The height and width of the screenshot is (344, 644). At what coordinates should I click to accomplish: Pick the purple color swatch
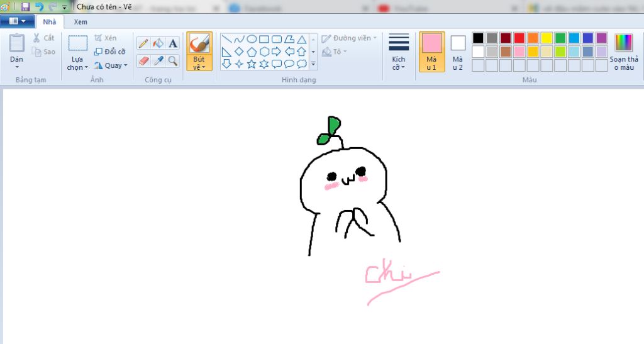click(x=602, y=38)
